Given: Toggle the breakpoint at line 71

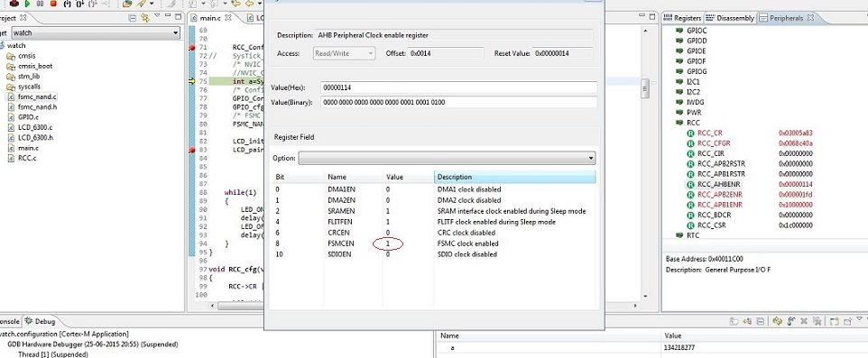Looking at the screenshot, I should click(192, 48).
